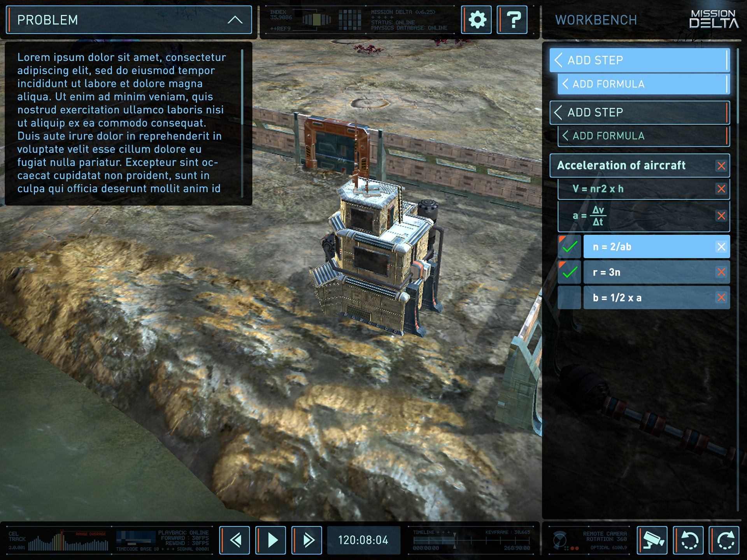This screenshot has width=747, height=560.
Task: Check the empty b = 1/2 x a checkbox
Action: coord(569,298)
